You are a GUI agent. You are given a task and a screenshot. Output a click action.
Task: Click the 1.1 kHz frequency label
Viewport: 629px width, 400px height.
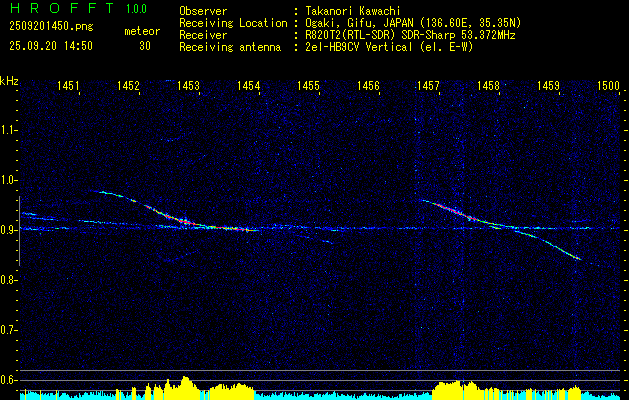(7, 130)
